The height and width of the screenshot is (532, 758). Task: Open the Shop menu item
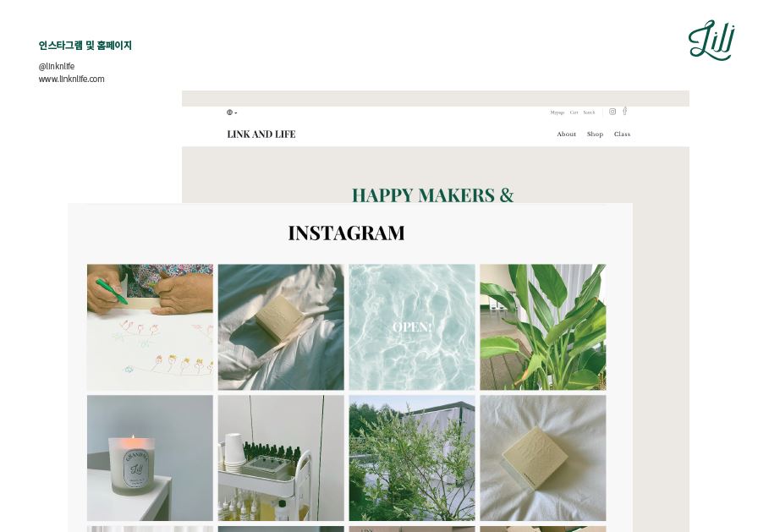click(595, 134)
